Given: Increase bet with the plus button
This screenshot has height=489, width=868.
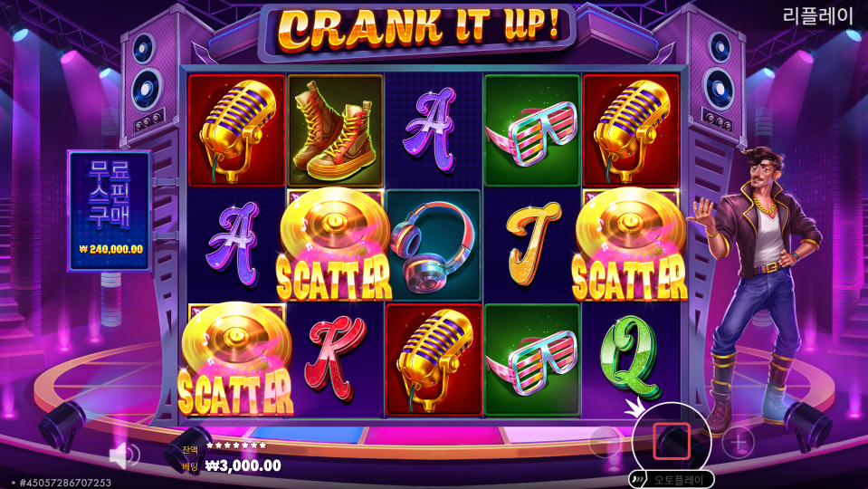Looking at the screenshot, I should (x=739, y=442).
